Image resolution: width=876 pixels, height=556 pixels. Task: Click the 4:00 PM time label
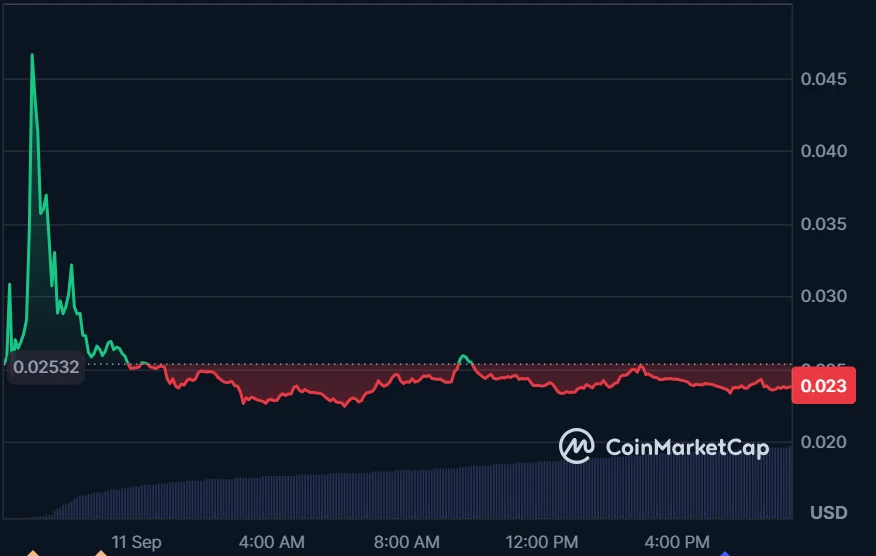point(677,542)
